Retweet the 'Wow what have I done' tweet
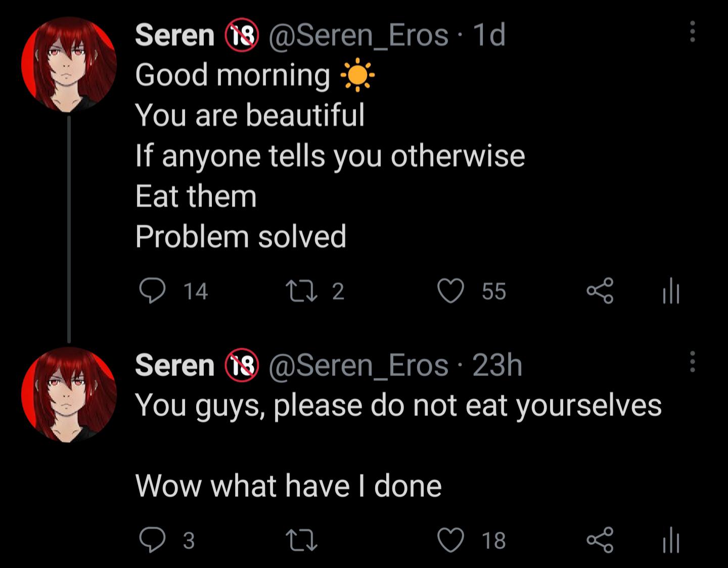Screen dimensions: 728x568 (301, 540)
